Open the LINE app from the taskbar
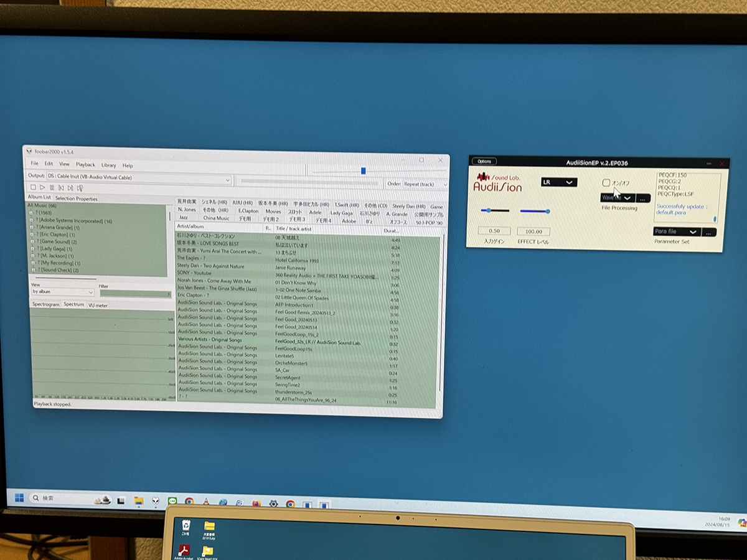The width and height of the screenshot is (747, 560). 172,501
